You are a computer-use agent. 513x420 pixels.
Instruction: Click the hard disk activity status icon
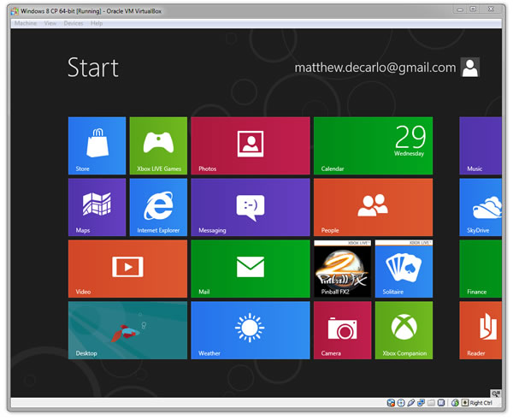click(x=391, y=403)
